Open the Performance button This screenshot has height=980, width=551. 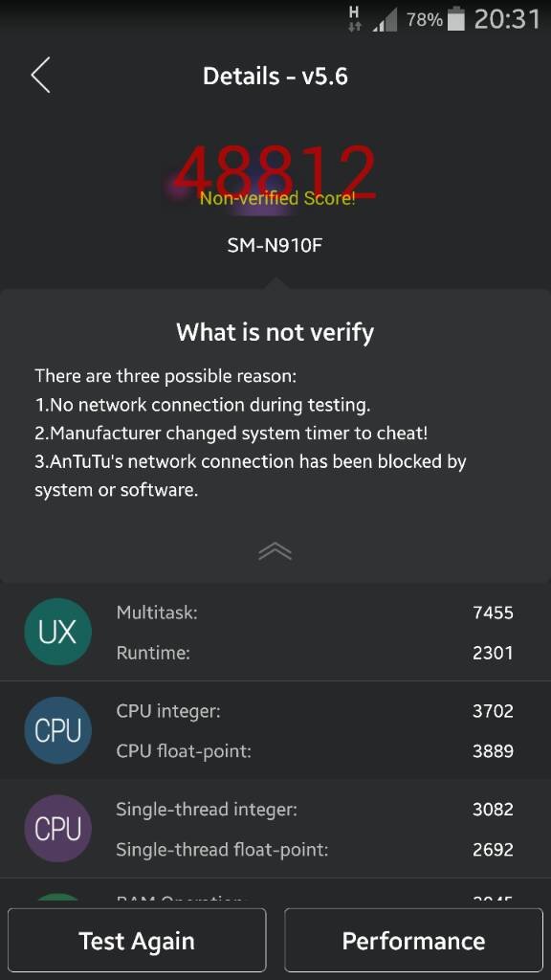click(413, 940)
